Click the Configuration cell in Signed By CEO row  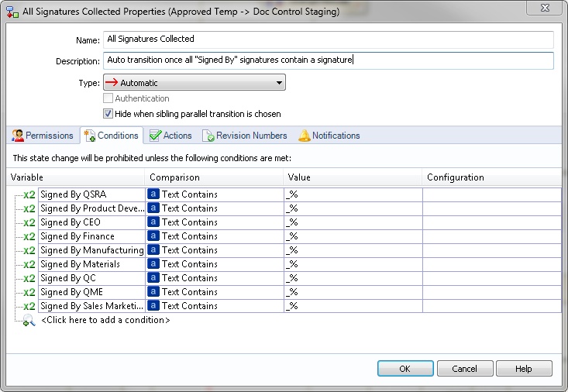[492, 222]
